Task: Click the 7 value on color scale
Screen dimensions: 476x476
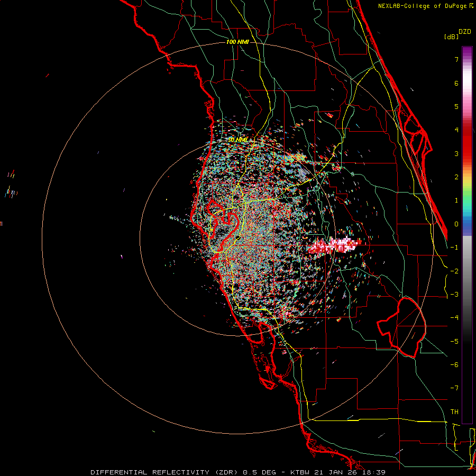Action: 456,59
